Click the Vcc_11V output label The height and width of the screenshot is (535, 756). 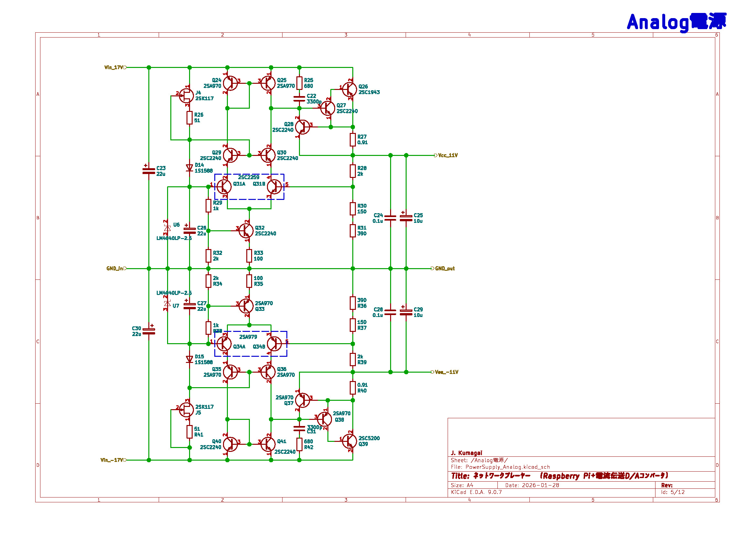(447, 156)
